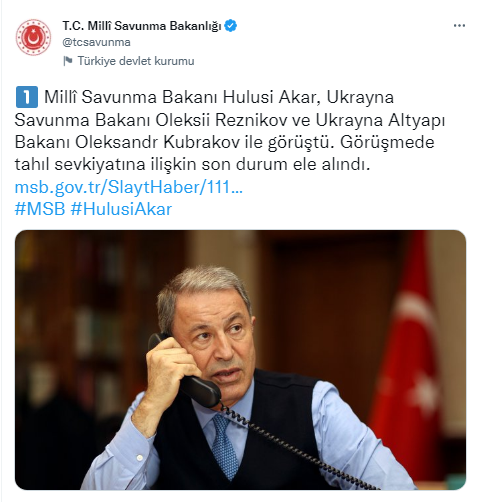This screenshot has width=480, height=502.
Task: Click the word Görüşmede in tweet text
Action: (387, 142)
